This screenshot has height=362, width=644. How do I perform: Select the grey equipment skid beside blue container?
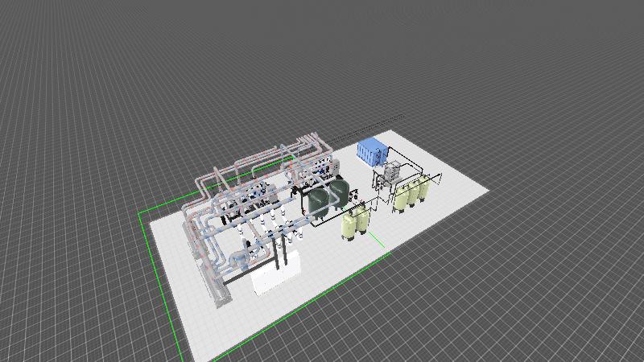[x=392, y=171]
